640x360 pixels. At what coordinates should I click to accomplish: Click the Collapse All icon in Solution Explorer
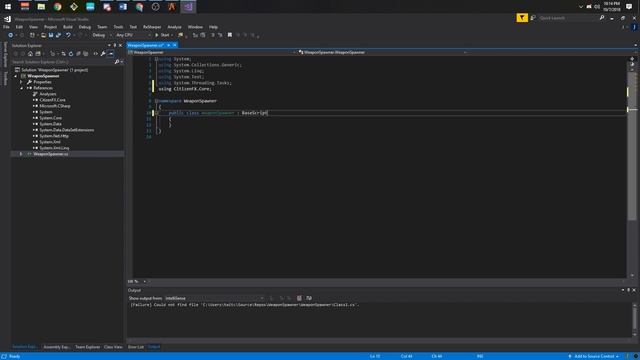tap(78, 54)
